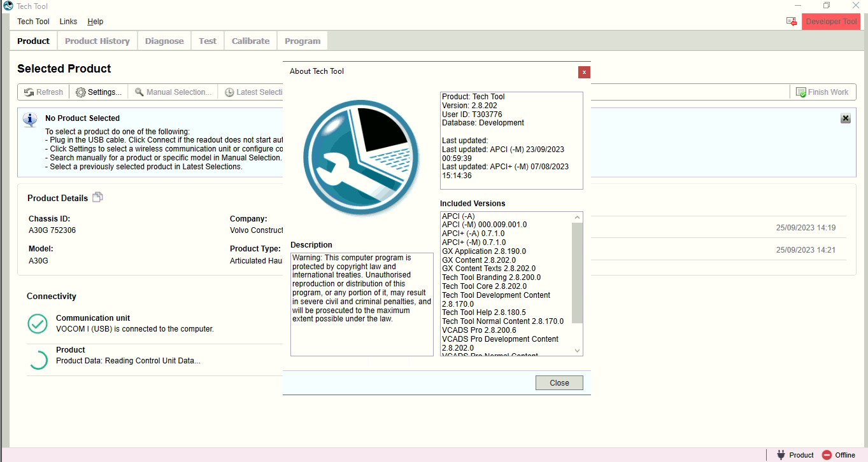868x462 pixels.
Task: Open the Help menu
Action: click(x=96, y=22)
